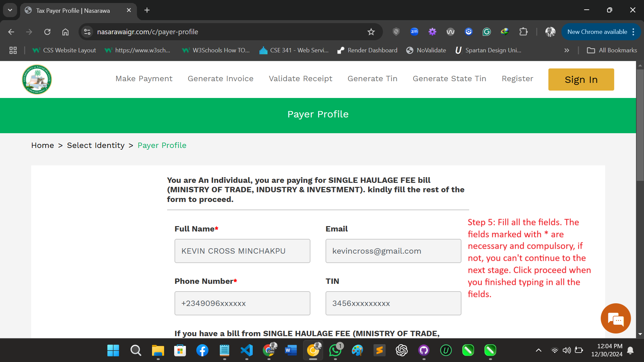644x362 pixels.
Task: Open the shield extension icon
Action: pyautogui.click(x=396, y=32)
